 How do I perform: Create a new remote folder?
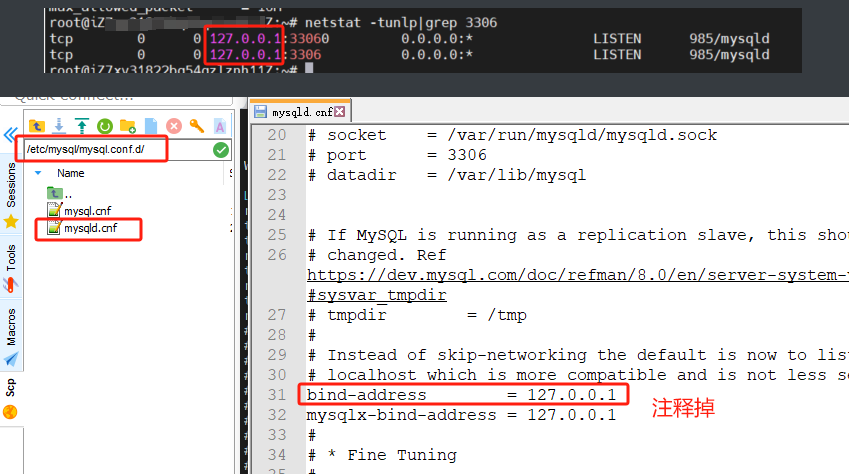click(x=128, y=126)
